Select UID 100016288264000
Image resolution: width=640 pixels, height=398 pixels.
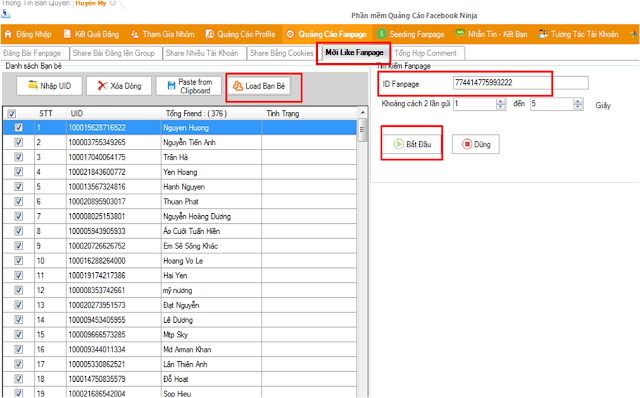click(97, 261)
